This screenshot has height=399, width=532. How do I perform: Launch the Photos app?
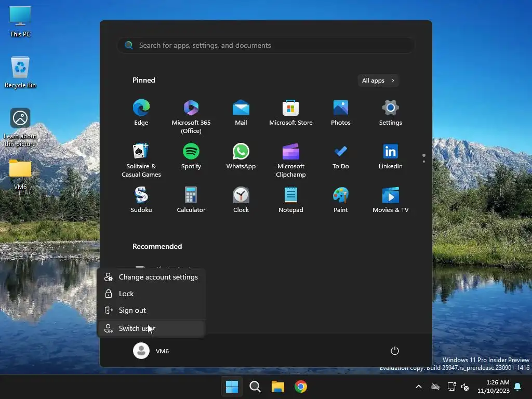pyautogui.click(x=341, y=113)
